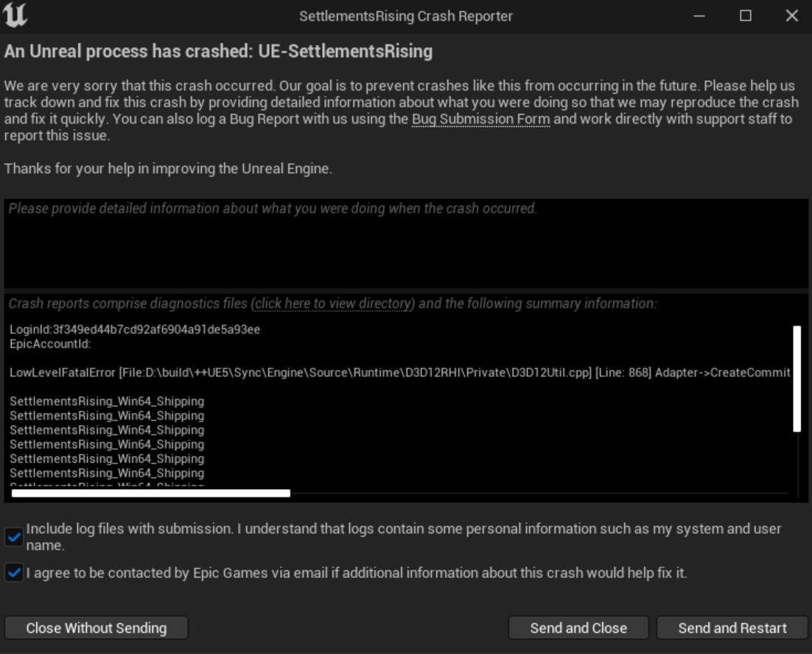Close the Crash Reporter window
Screen dimensions: 812x654
click(x=791, y=15)
